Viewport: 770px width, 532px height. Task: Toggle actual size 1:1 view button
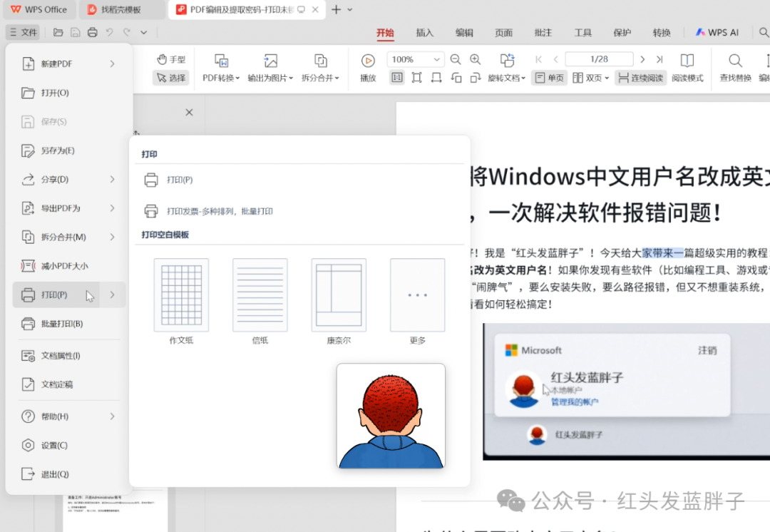pyautogui.click(x=396, y=78)
